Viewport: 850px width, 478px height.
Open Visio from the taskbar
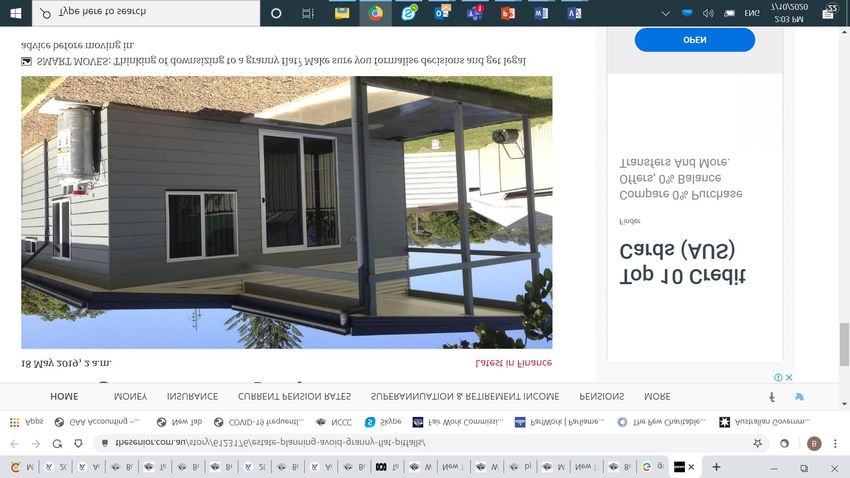click(x=574, y=13)
